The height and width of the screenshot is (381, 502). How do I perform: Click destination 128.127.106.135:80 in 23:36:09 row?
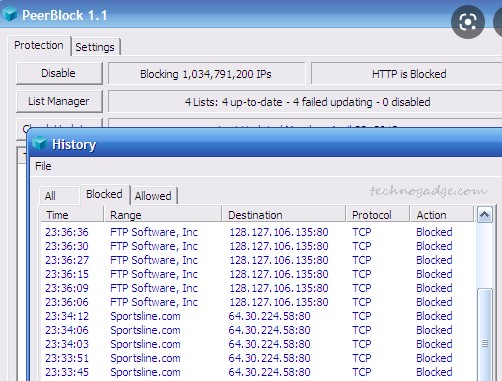pos(279,288)
